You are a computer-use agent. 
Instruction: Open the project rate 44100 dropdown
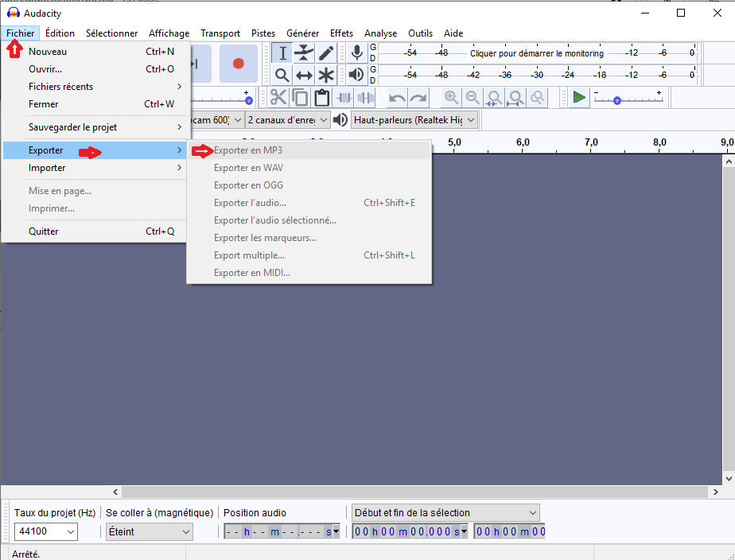[45, 532]
